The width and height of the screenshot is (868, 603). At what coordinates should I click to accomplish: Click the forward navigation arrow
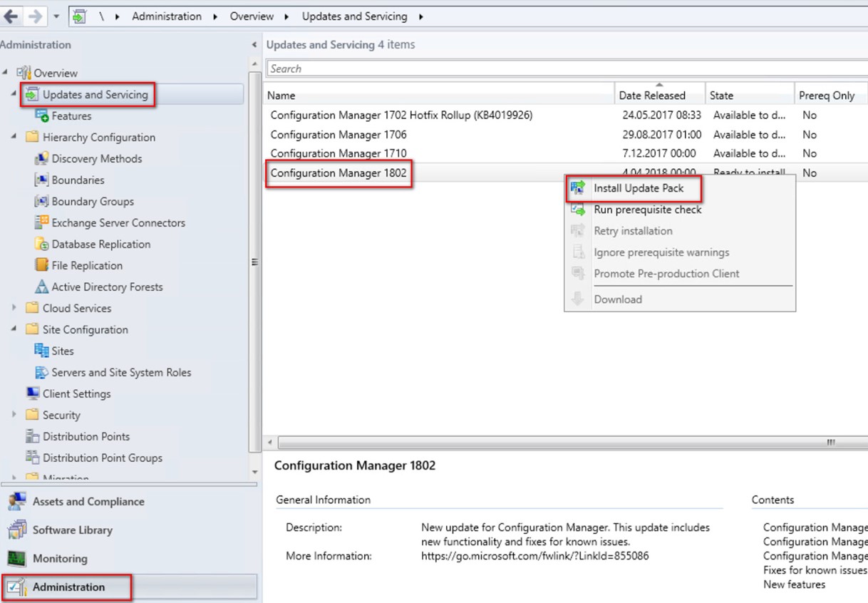point(34,16)
